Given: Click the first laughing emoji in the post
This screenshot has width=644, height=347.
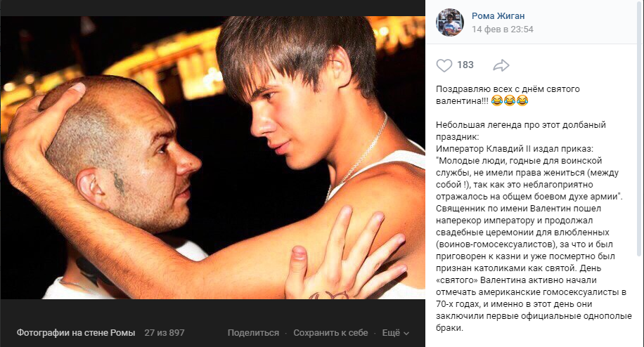Looking at the screenshot, I should 497,100.
